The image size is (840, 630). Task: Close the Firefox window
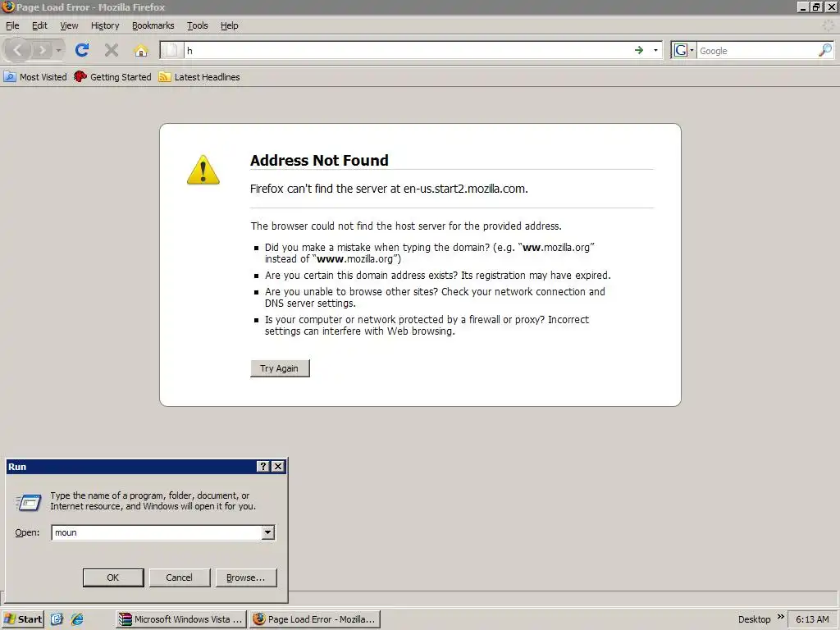coord(831,7)
